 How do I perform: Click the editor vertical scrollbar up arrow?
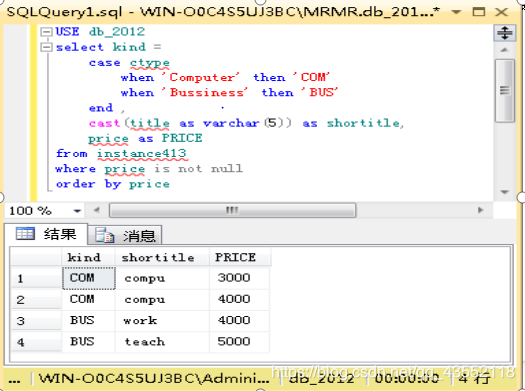[x=504, y=50]
